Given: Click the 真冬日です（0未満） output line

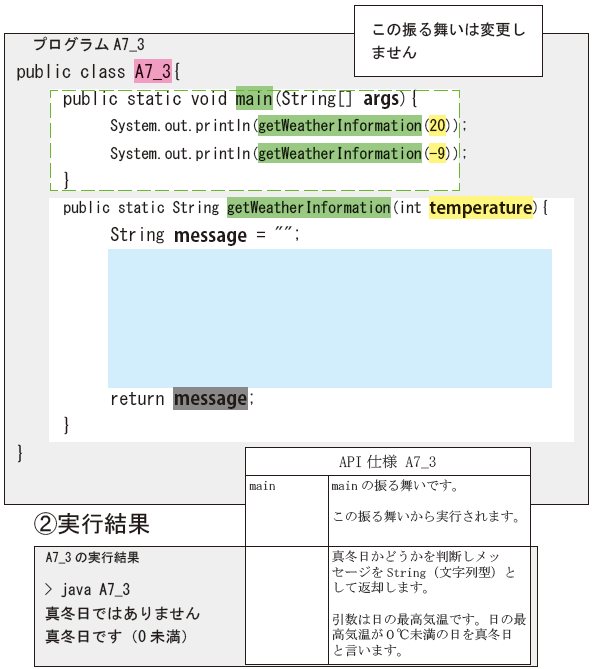Looking at the screenshot, I should [x=116, y=637].
